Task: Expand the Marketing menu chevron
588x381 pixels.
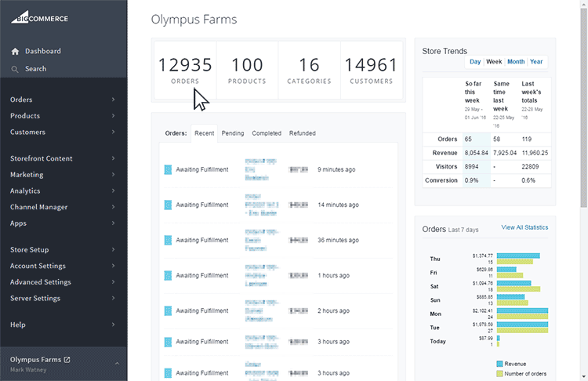Action: pyautogui.click(x=113, y=174)
